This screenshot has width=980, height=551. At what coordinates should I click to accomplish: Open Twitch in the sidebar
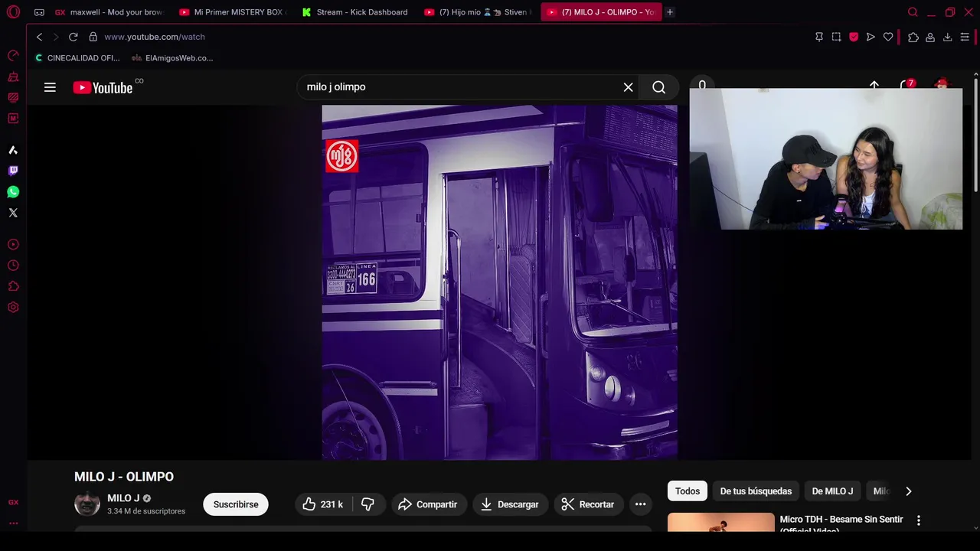13,171
